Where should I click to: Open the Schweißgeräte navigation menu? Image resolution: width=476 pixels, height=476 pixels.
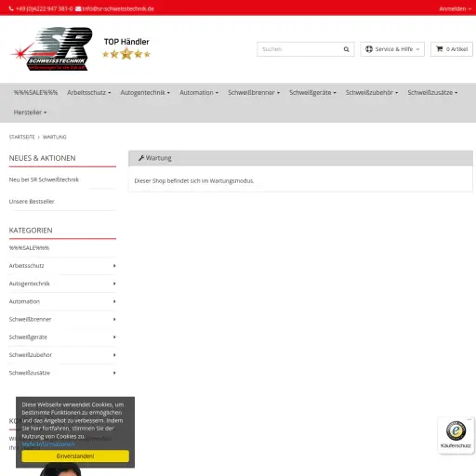coord(312,93)
